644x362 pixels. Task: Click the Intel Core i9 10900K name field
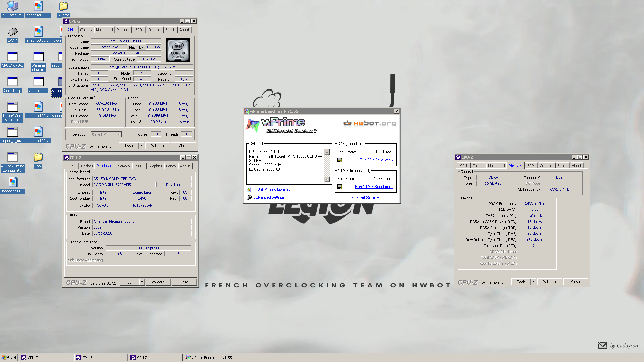tap(125, 41)
